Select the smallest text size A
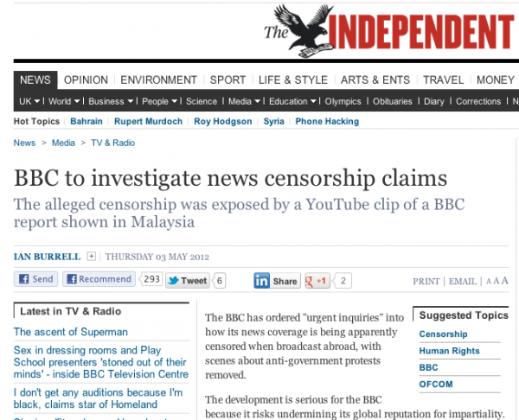519x420 pixels. point(489,282)
